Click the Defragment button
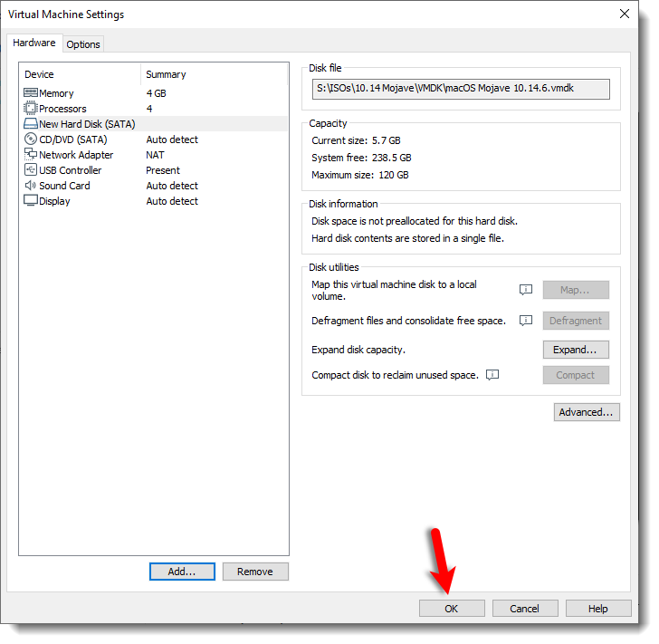The width and height of the screenshot is (659, 644). tap(576, 321)
